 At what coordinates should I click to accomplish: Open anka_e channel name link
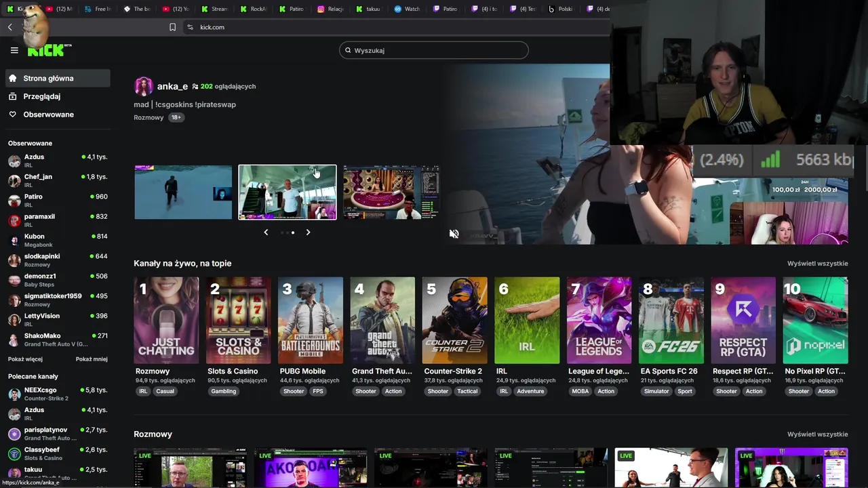pos(172,86)
